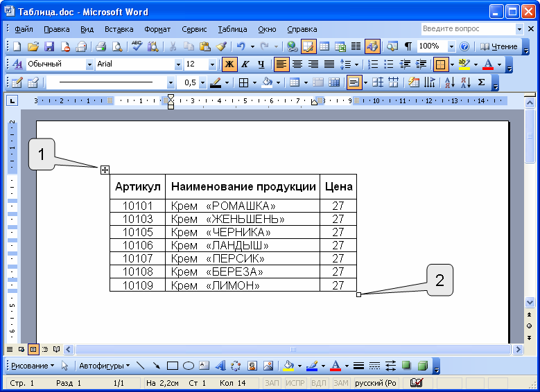Screen dimensions: 540x392
Task: Open the font size 12 dropdown
Action: [212, 64]
